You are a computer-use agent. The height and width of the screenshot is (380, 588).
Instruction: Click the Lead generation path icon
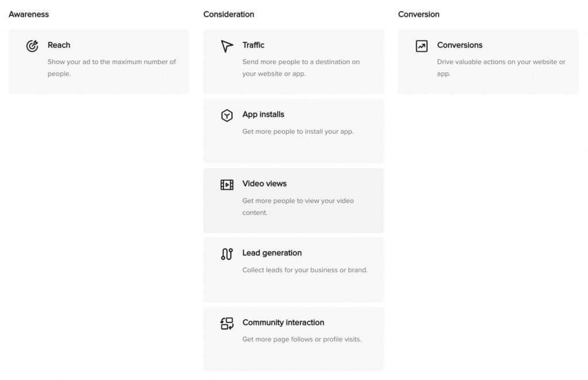[227, 254]
